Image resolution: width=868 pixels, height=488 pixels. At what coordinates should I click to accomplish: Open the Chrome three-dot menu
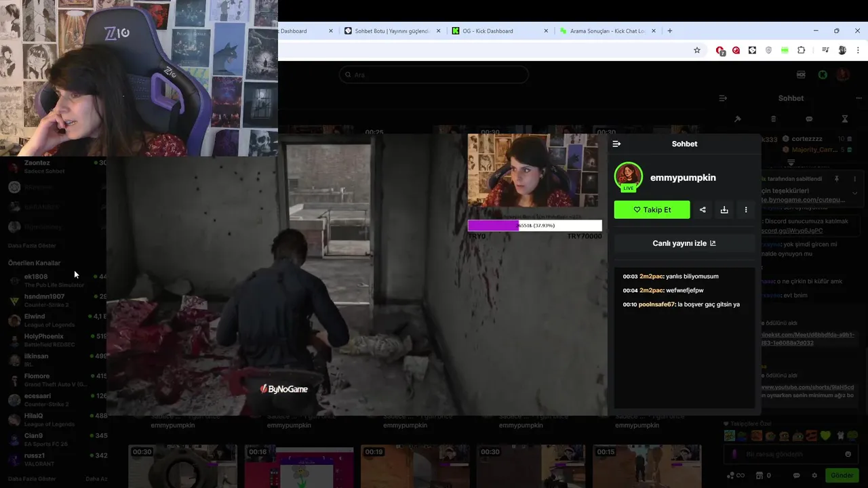(859, 50)
